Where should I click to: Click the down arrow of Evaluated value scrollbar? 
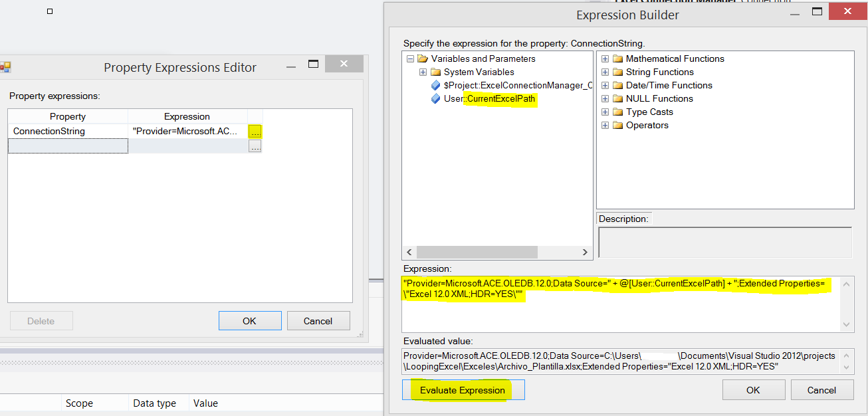click(x=847, y=367)
